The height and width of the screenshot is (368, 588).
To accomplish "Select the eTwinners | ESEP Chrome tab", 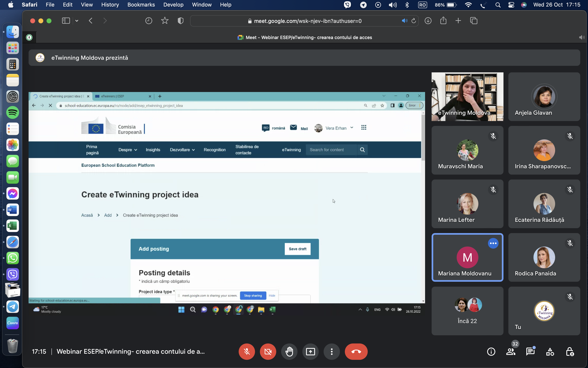I will (x=123, y=96).
